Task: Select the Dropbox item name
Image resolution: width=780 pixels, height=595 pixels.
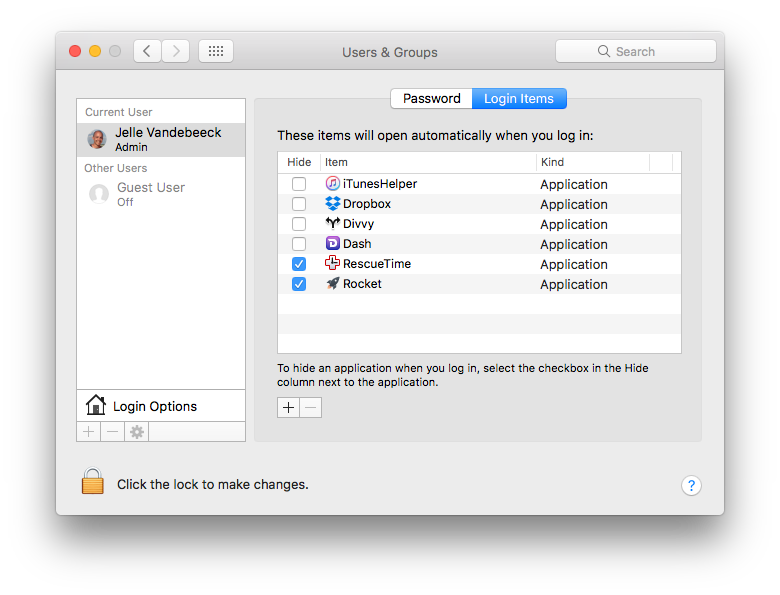Action: tap(367, 204)
